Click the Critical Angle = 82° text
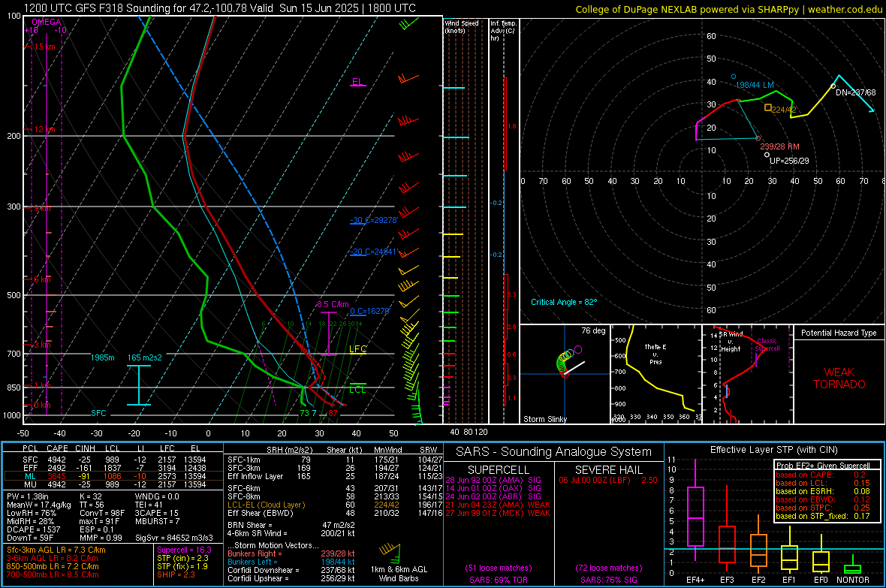This screenshot has width=886, height=588. 564,302
